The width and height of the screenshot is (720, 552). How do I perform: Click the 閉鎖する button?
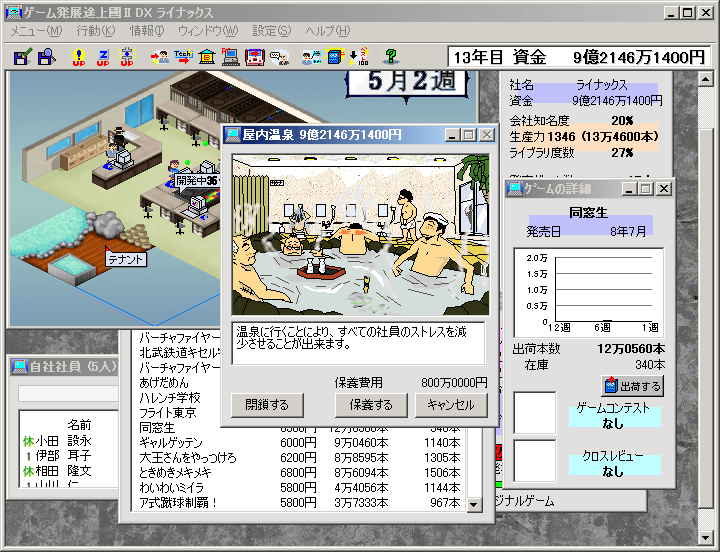267,405
